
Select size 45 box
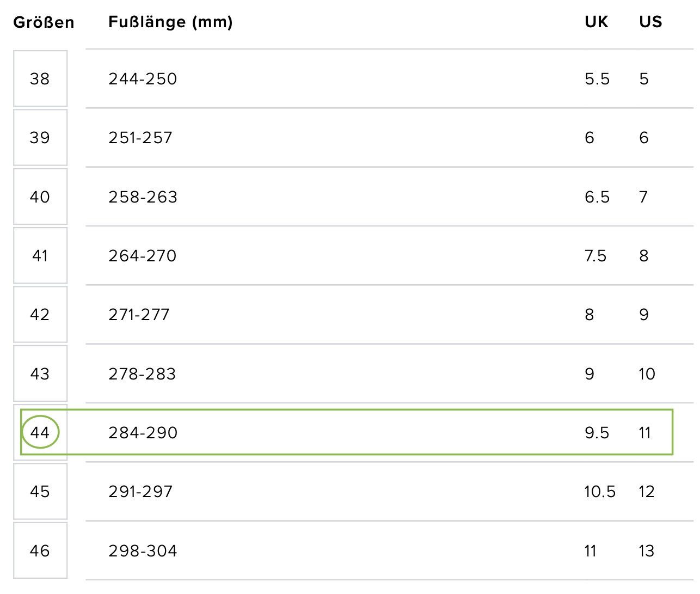(40, 491)
